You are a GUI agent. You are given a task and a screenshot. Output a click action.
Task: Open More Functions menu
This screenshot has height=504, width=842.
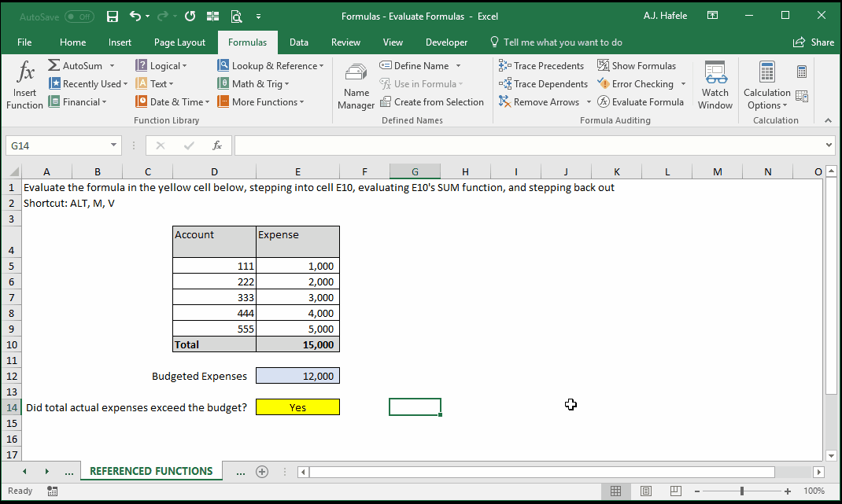[x=260, y=102]
